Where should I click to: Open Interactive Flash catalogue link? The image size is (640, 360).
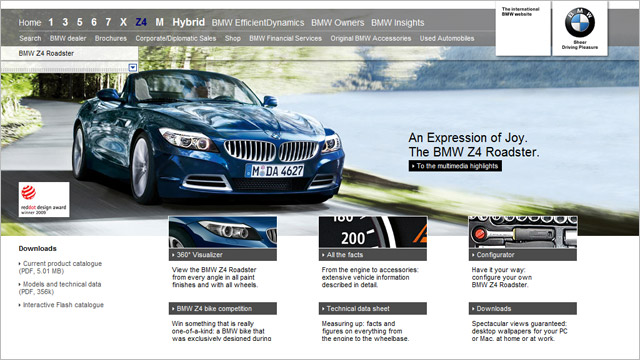tap(61, 305)
